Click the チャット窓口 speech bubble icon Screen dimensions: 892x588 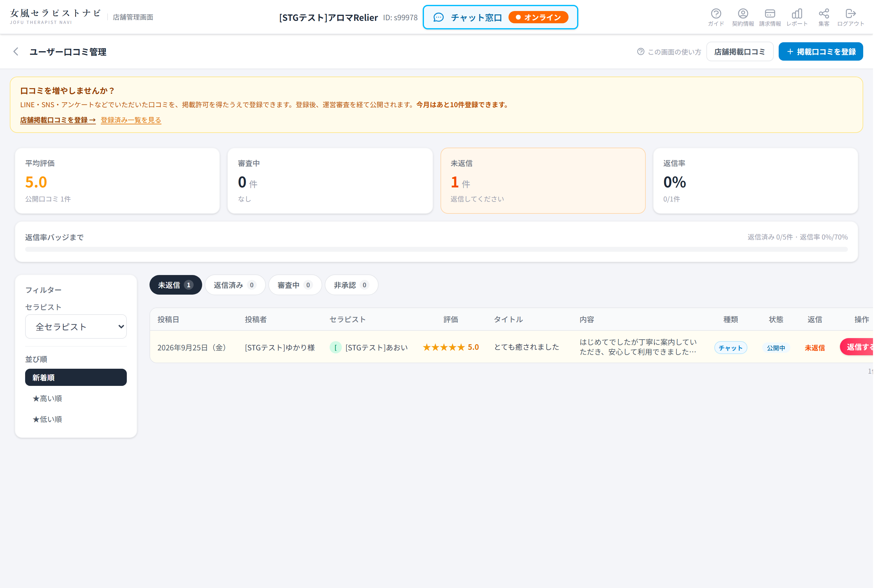click(439, 17)
